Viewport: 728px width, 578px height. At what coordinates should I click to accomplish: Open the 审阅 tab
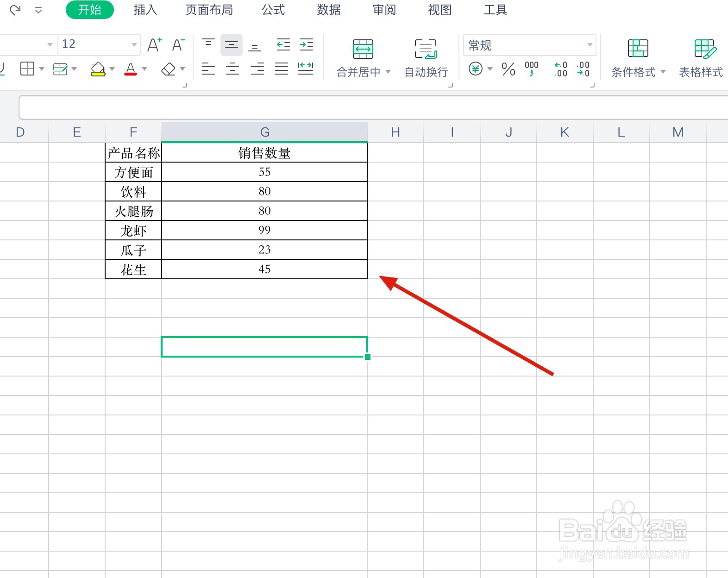[384, 10]
